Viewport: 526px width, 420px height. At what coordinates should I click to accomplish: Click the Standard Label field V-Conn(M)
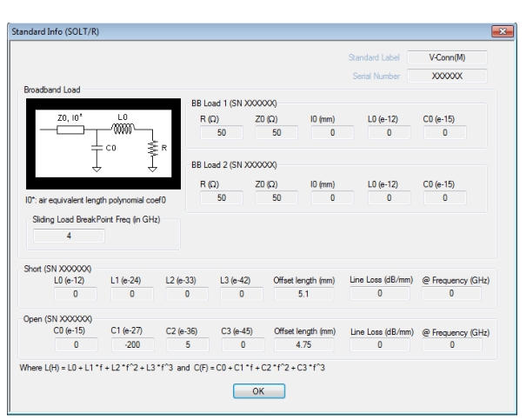point(447,57)
